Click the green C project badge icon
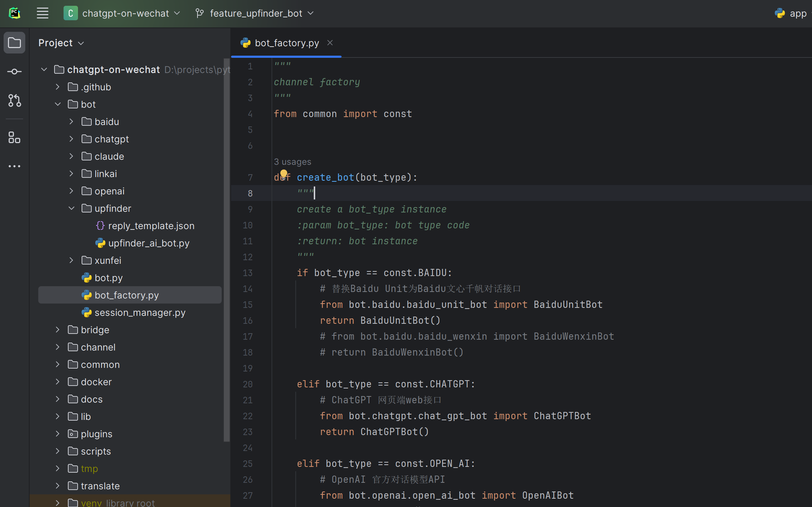812x507 pixels. click(70, 13)
